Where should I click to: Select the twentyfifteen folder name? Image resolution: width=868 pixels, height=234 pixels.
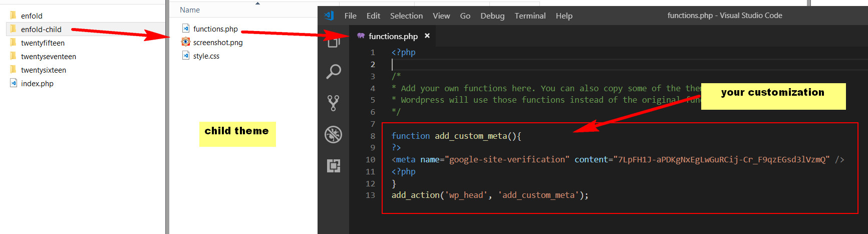click(43, 43)
